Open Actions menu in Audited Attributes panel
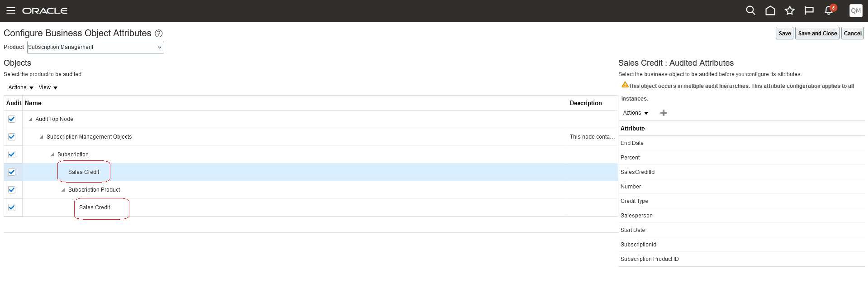868x294 pixels. pyautogui.click(x=636, y=113)
